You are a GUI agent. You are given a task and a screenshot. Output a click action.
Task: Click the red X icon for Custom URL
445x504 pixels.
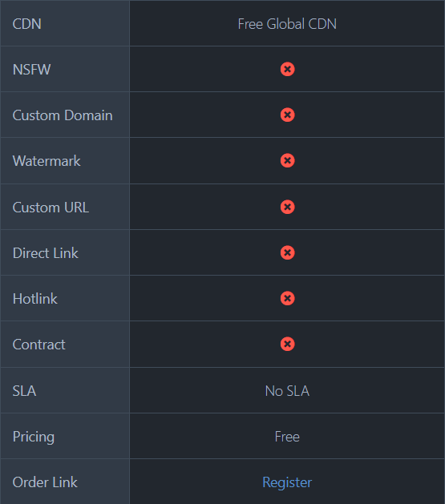[x=288, y=207]
